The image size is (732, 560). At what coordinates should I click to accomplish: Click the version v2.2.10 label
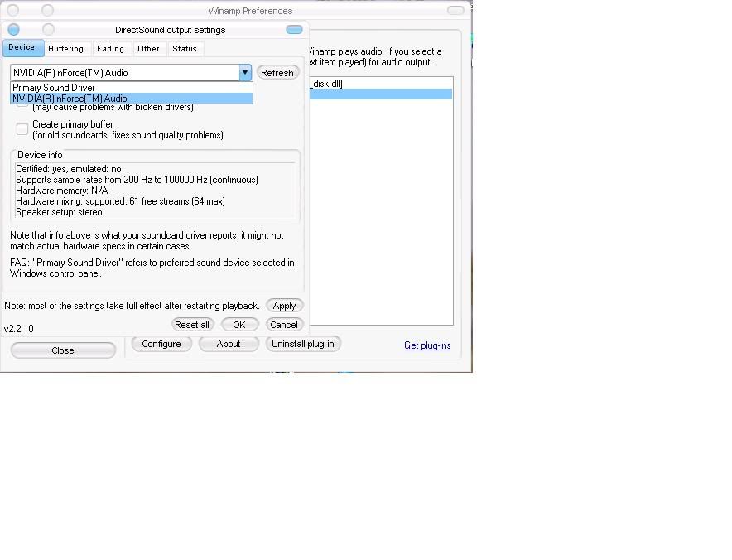pos(19,328)
